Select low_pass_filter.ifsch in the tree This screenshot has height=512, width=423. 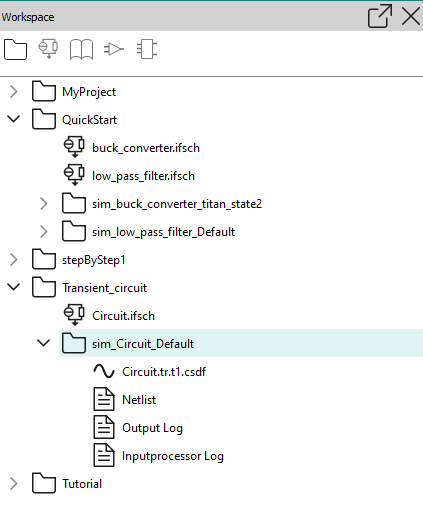tap(143, 176)
